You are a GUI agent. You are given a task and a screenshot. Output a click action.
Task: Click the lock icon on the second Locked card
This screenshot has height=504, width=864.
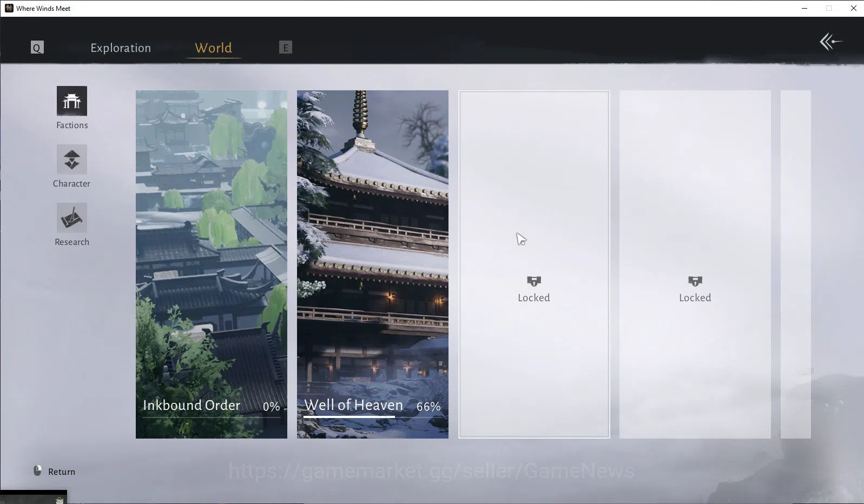pyautogui.click(x=695, y=281)
